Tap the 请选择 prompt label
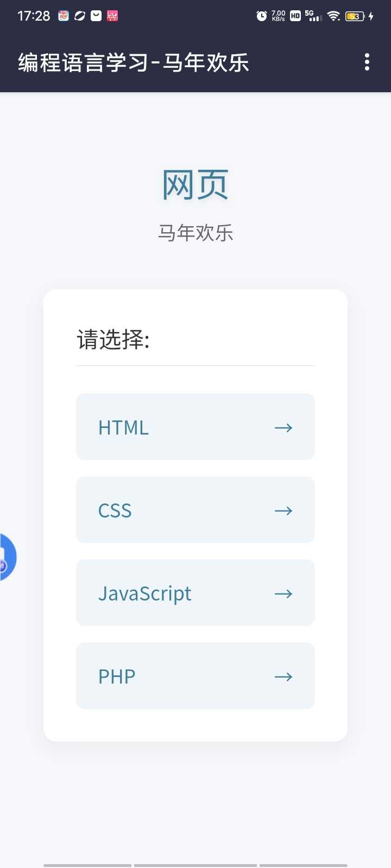 tap(113, 340)
